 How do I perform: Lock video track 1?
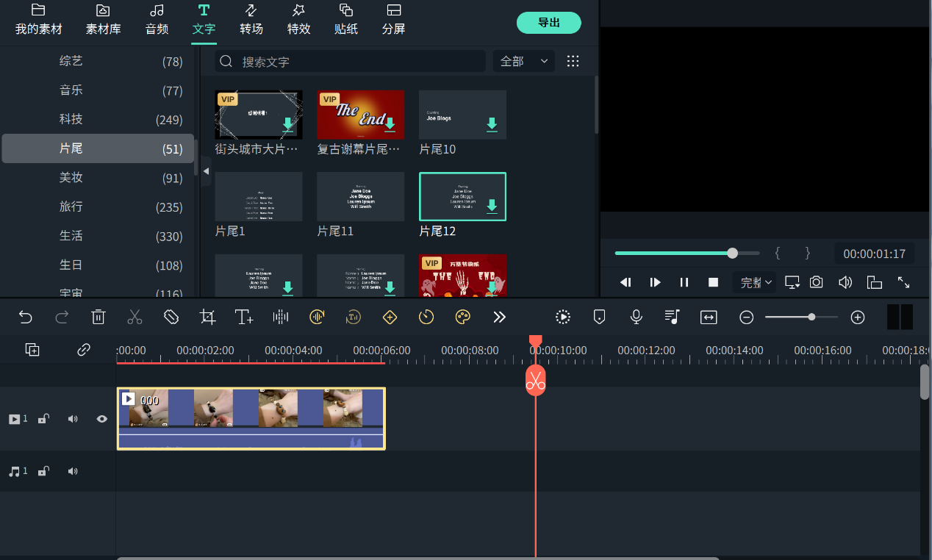(43, 419)
